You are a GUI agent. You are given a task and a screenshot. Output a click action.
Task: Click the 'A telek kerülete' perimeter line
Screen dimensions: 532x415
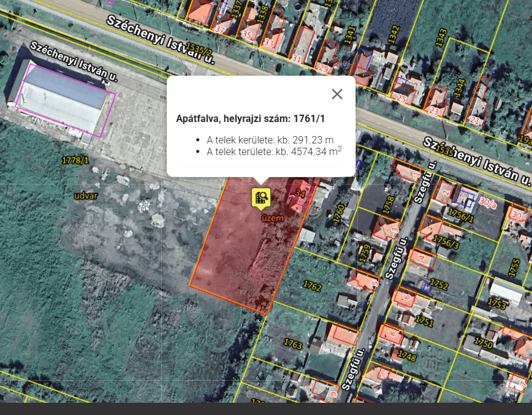tap(270, 139)
